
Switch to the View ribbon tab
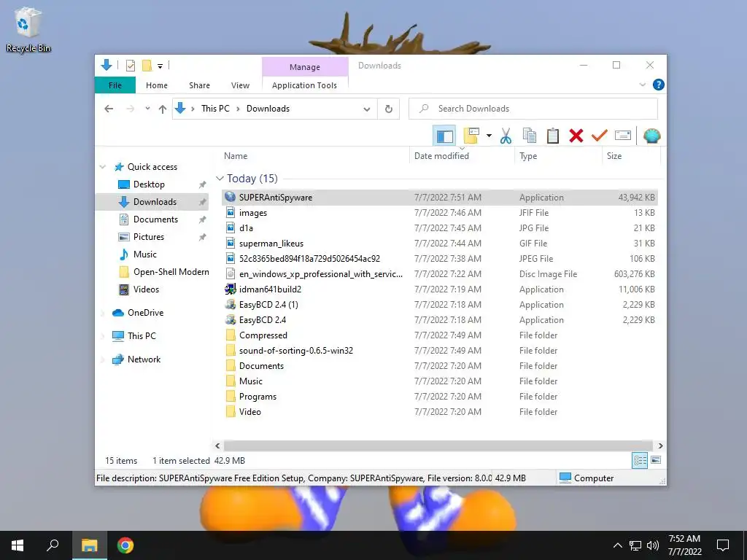pyautogui.click(x=240, y=85)
